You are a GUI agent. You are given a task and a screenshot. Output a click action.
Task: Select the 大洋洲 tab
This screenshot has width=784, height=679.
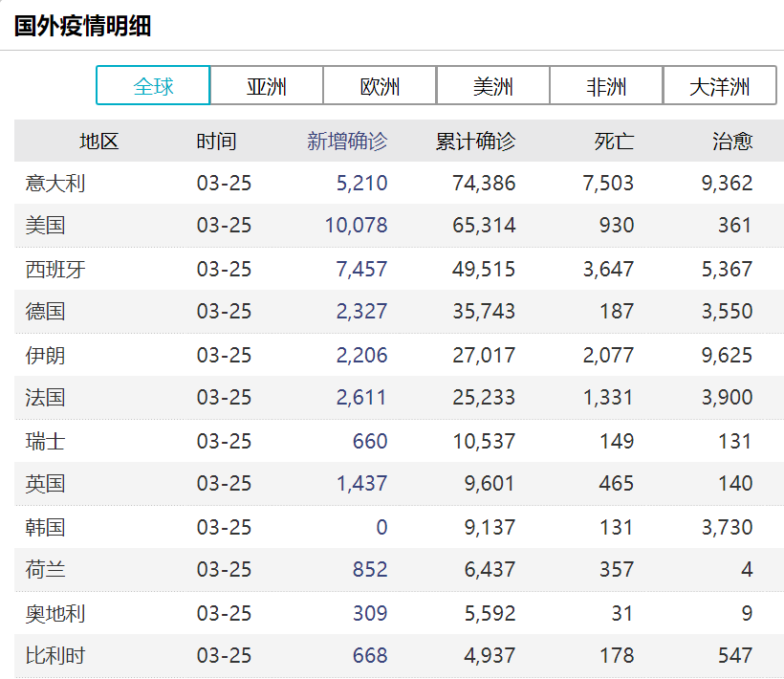[x=720, y=85]
